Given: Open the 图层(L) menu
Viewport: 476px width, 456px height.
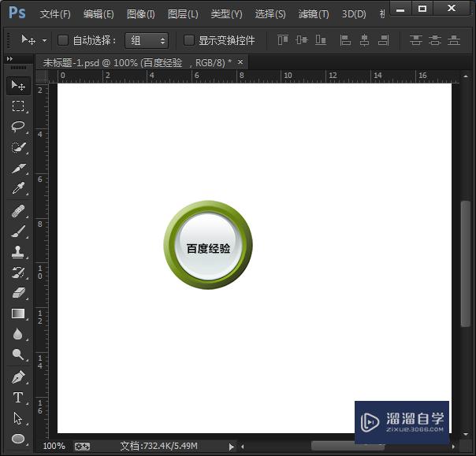Looking at the screenshot, I should [x=183, y=14].
